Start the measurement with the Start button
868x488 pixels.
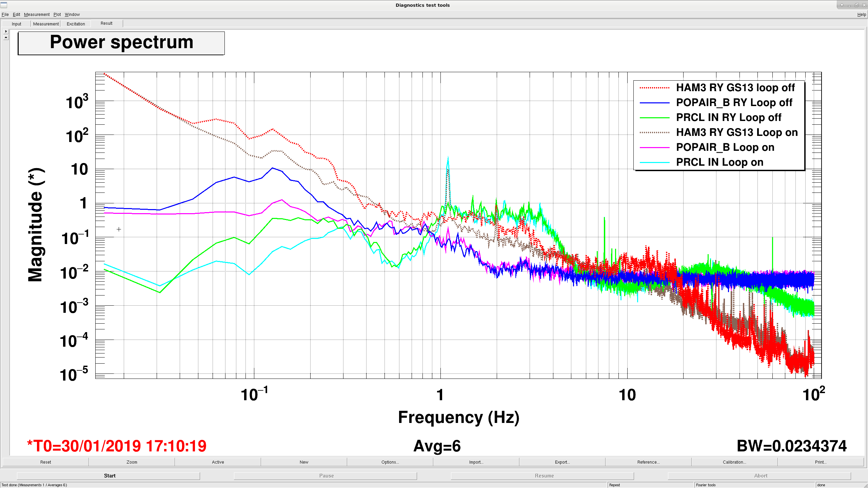coord(110,475)
